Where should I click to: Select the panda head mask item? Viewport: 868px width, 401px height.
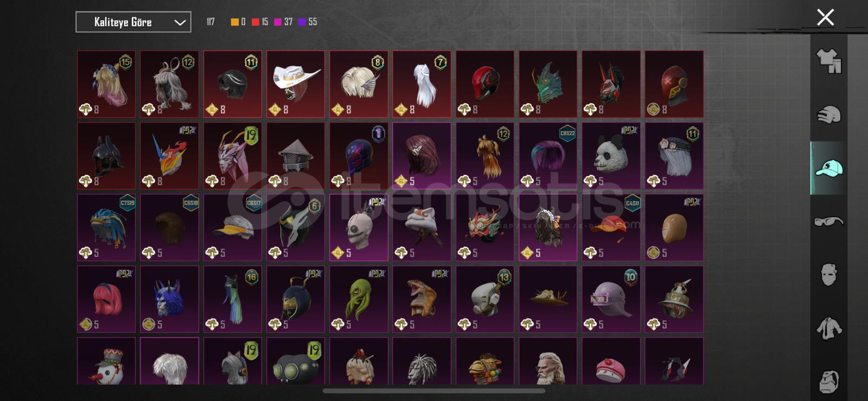[611, 156]
